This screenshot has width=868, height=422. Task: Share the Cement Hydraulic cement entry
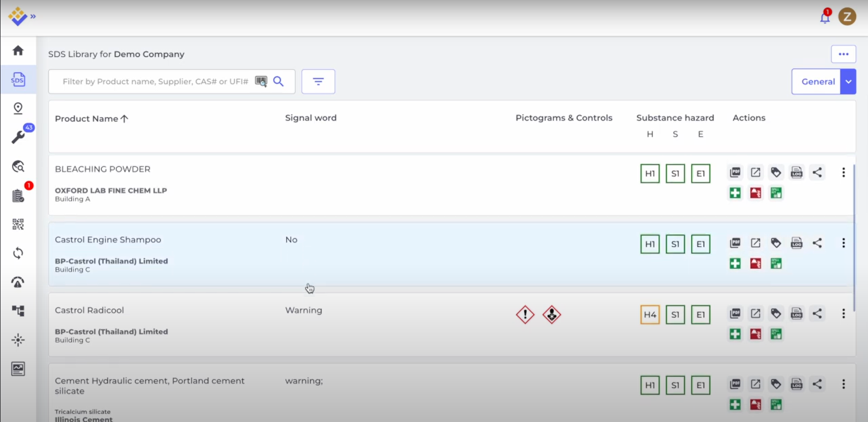(817, 384)
